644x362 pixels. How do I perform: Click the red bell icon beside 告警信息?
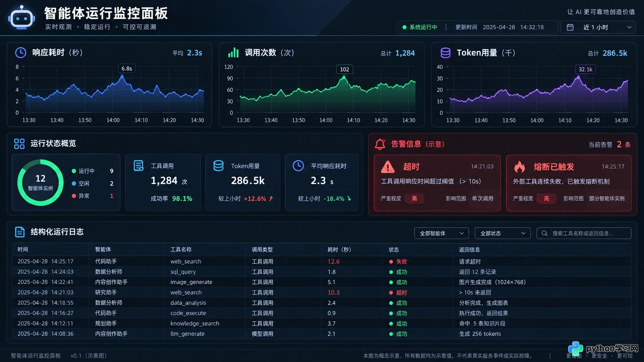(x=380, y=144)
